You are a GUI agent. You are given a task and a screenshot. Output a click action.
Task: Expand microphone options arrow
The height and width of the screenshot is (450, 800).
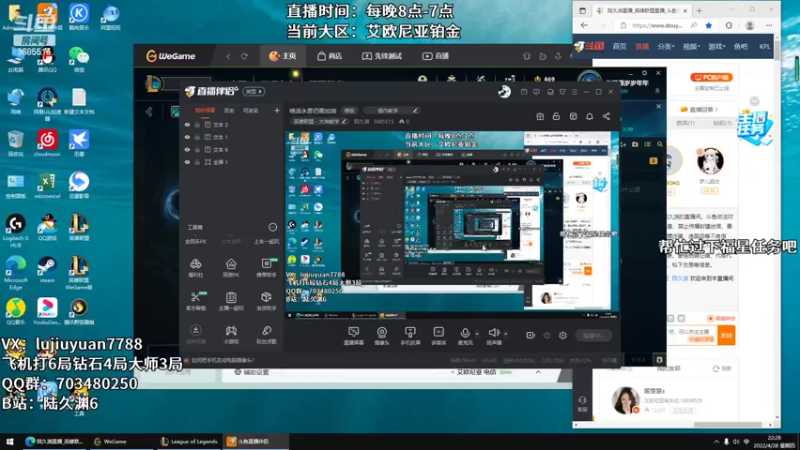[478, 334]
